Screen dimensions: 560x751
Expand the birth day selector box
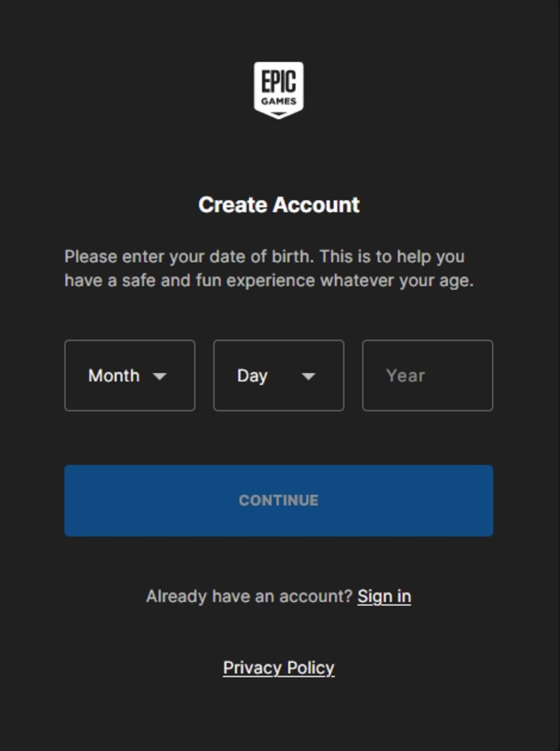point(279,375)
